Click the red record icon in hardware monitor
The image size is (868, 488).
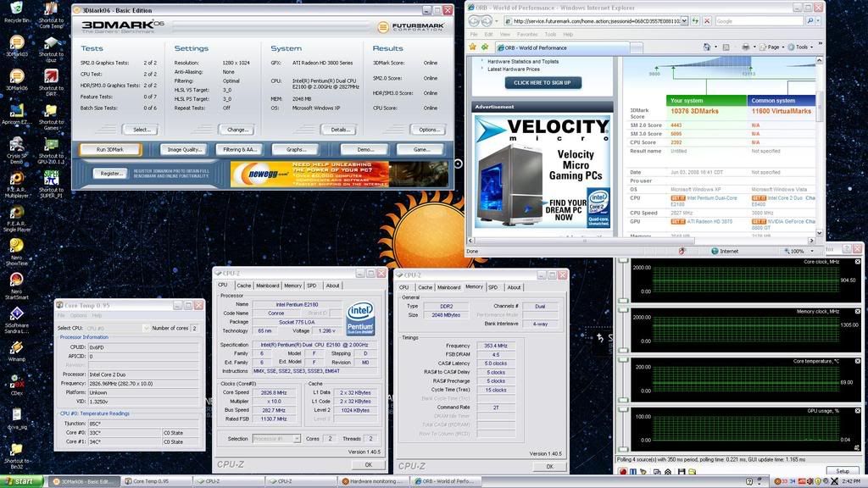tap(623, 471)
